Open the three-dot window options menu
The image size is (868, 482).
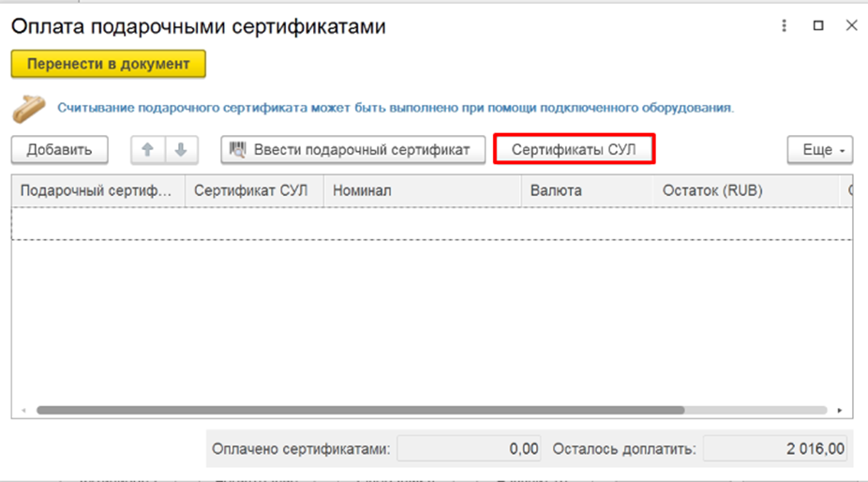point(784,25)
